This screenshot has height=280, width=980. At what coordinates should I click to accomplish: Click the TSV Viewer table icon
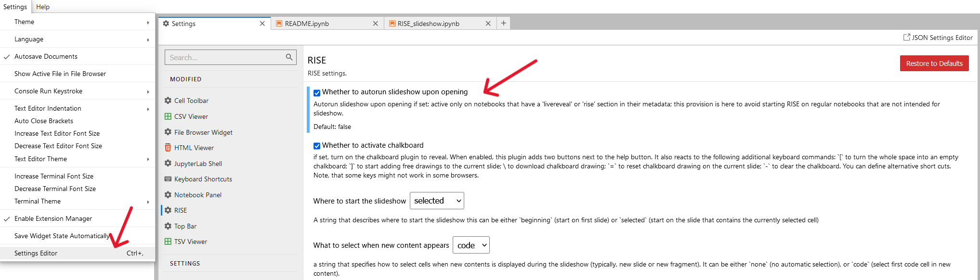pos(168,242)
